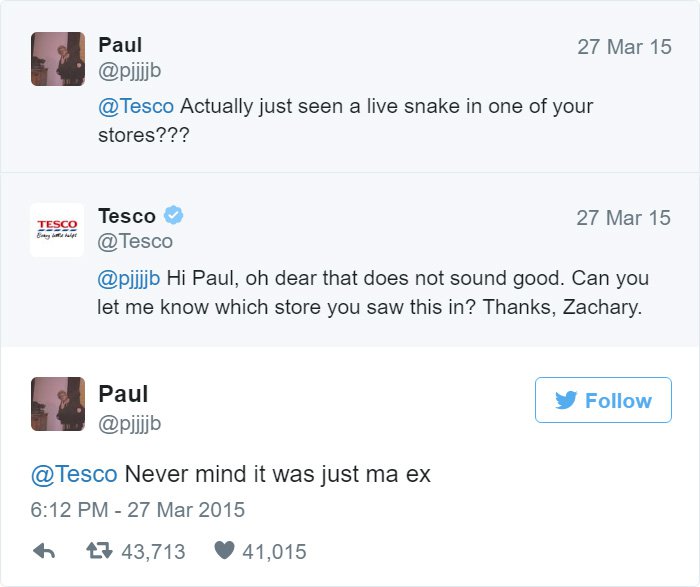Like the tweet with heart icon

pyautogui.click(x=224, y=551)
